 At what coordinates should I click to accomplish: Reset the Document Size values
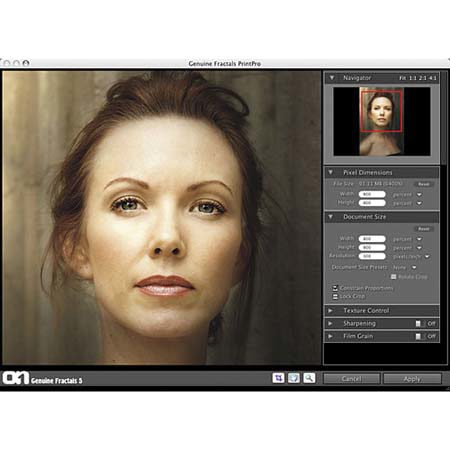pyautogui.click(x=424, y=229)
